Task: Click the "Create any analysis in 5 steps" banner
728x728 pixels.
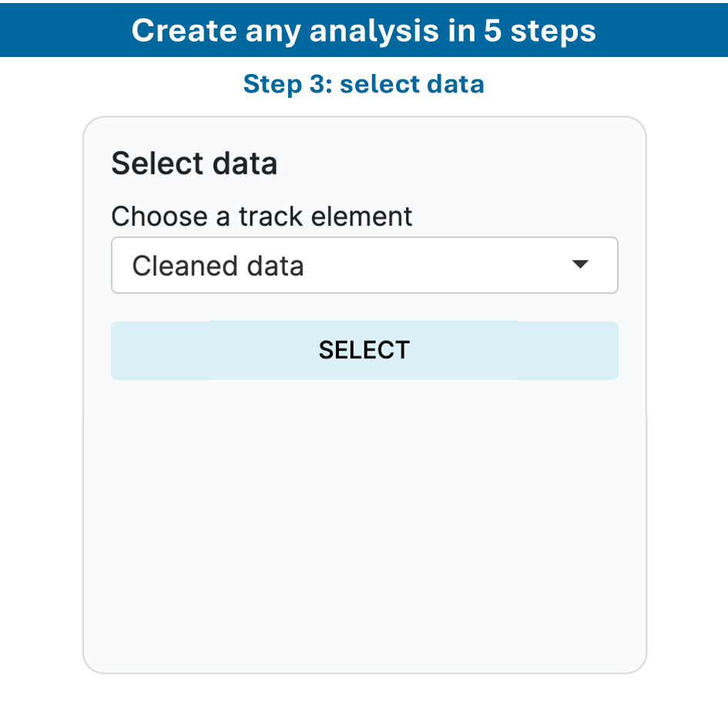Action: (x=364, y=30)
